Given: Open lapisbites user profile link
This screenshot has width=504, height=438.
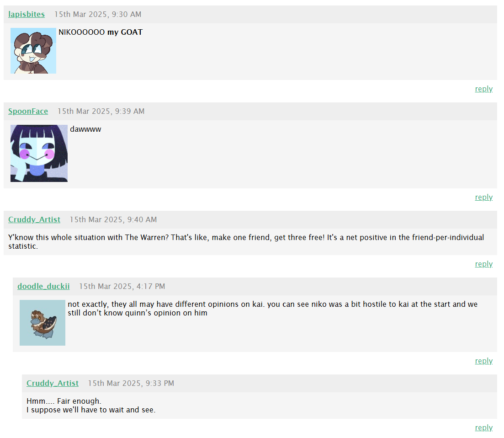Looking at the screenshot, I should 27,15.
